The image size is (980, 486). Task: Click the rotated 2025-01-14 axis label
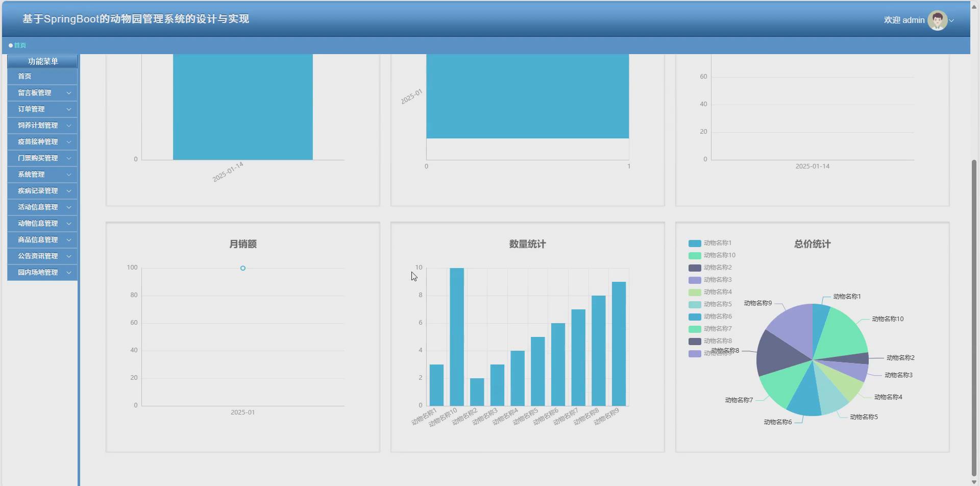(228, 172)
